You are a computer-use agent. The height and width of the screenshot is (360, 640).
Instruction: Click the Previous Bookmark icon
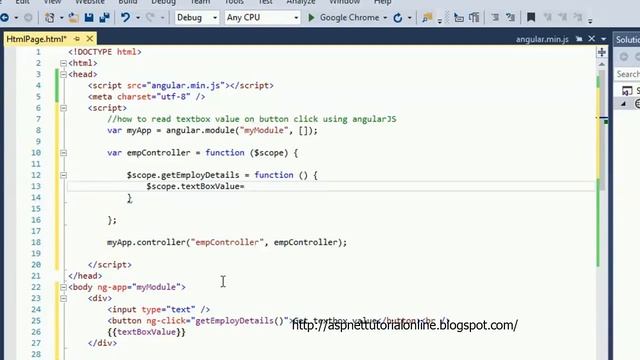[x=548, y=17]
